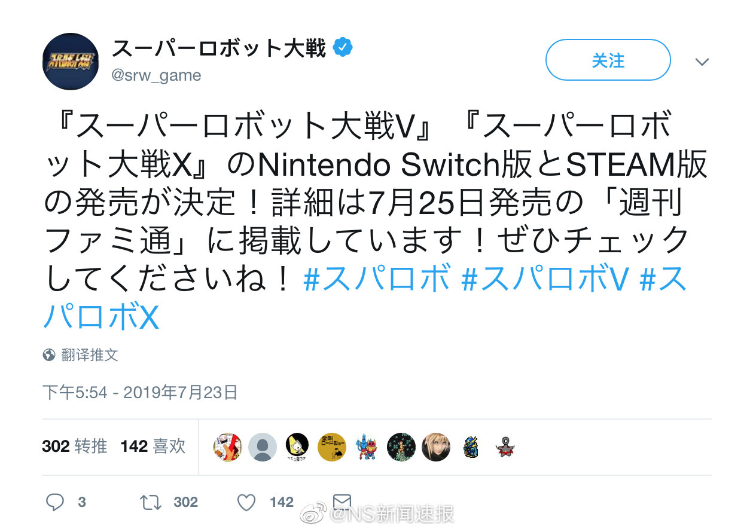The image size is (756, 532).
Task: Open the blonde-haired character liker avatar
Action: [436, 447]
